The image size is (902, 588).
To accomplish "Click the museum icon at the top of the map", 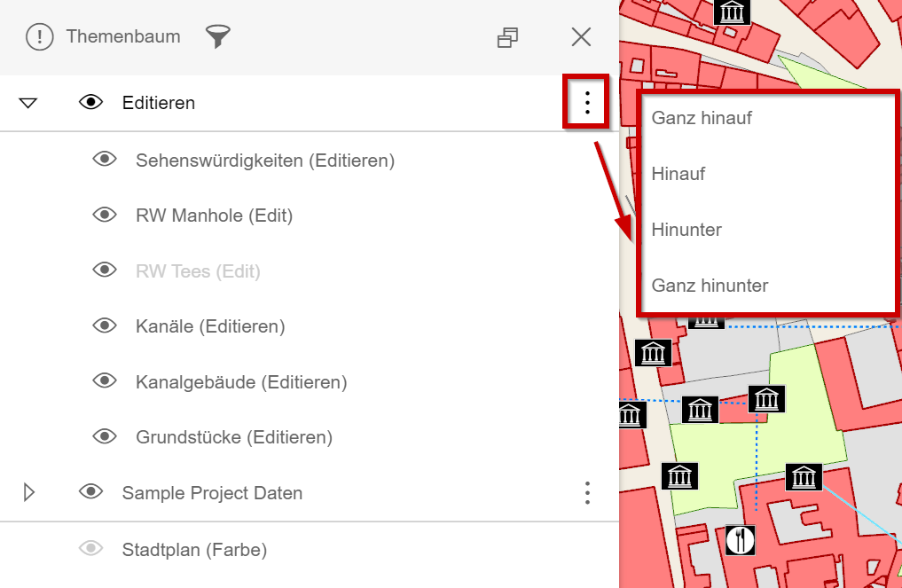I will click(x=732, y=12).
